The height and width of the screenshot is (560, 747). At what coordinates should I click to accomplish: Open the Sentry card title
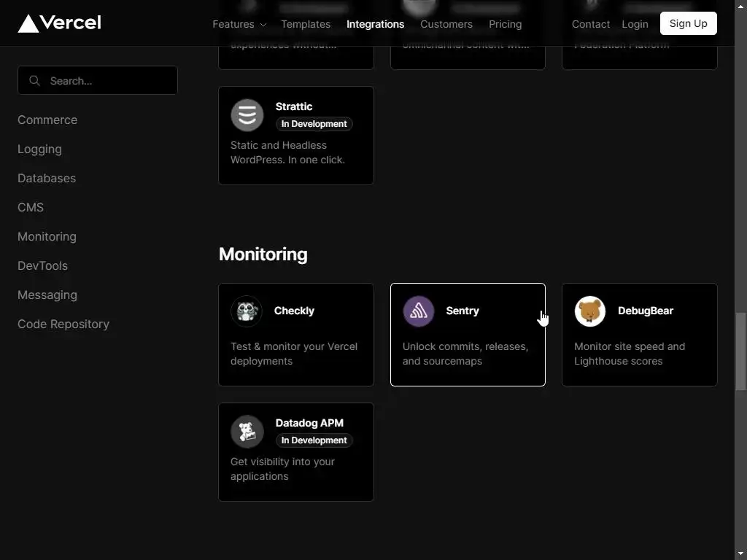pos(462,311)
